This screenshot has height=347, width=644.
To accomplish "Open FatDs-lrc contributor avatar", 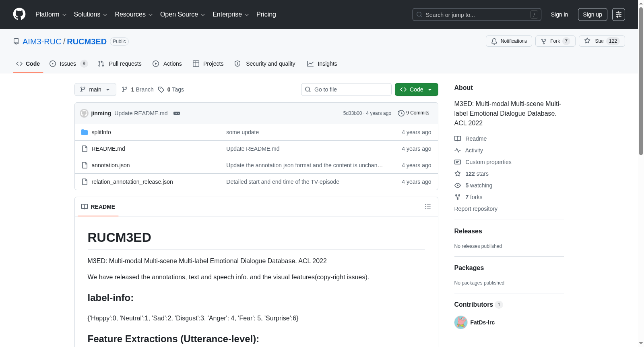I will coord(461,322).
